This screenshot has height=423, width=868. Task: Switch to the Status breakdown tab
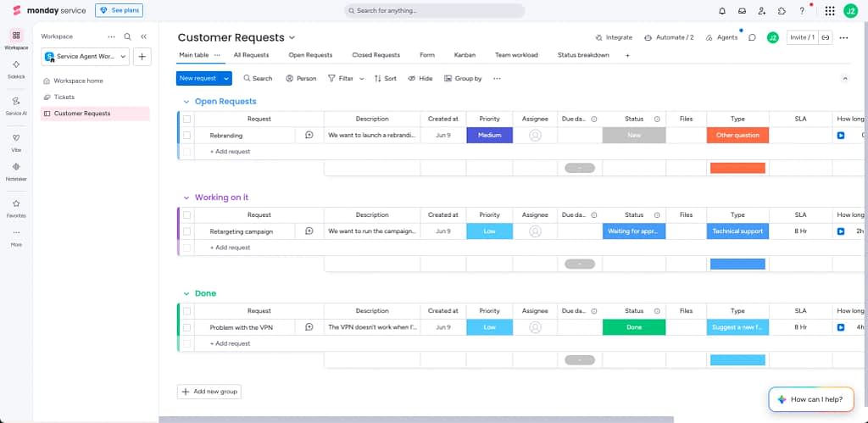[583, 55]
